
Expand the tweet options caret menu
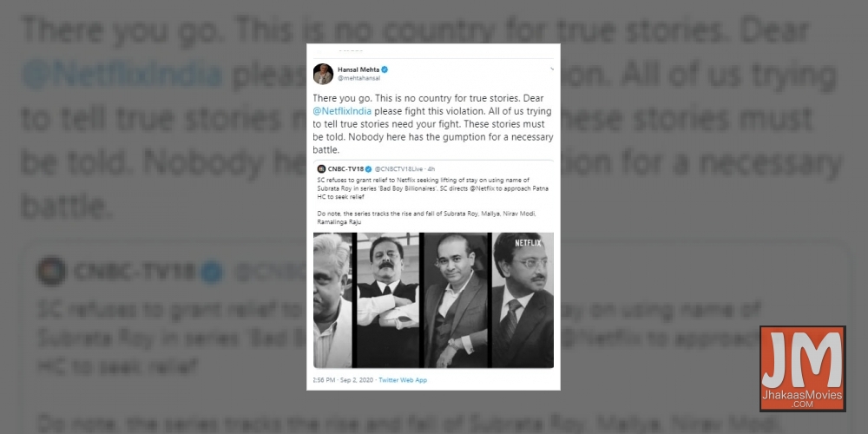551,69
